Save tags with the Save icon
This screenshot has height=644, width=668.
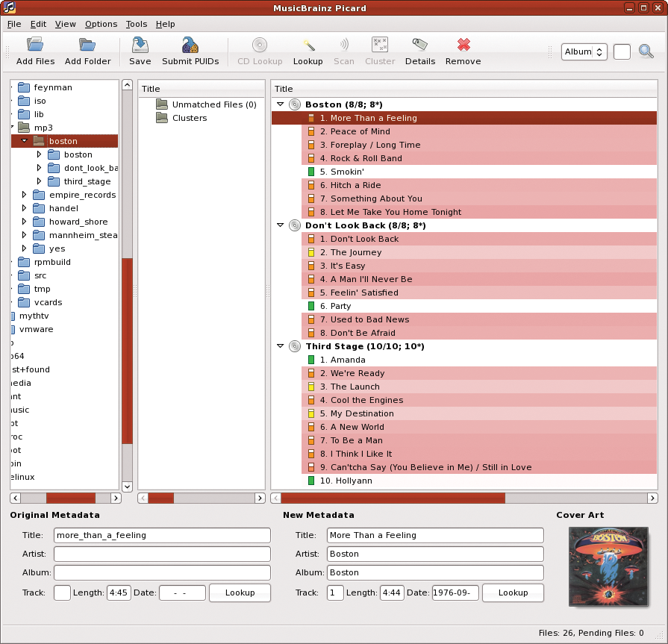coord(140,44)
